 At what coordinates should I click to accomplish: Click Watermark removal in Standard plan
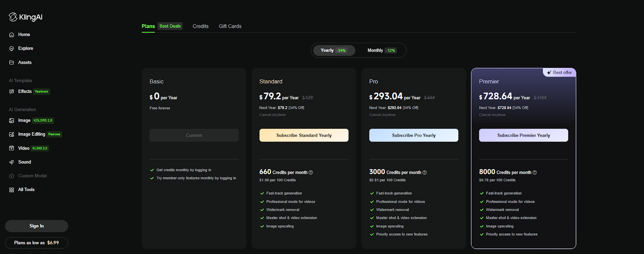[283, 210]
